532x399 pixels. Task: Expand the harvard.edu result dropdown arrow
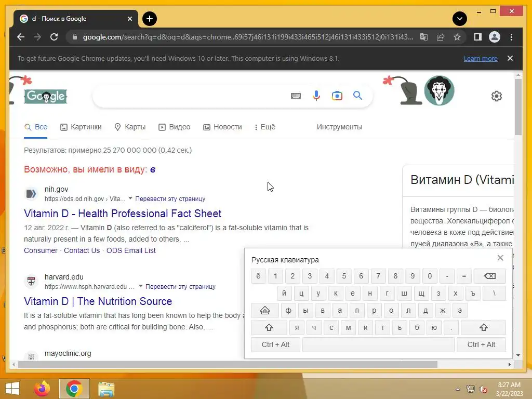click(x=140, y=286)
